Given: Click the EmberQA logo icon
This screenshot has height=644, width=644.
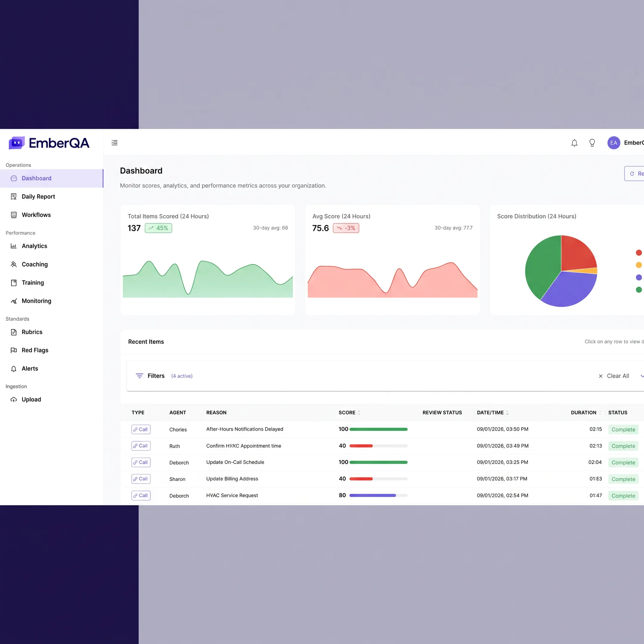Looking at the screenshot, I should pos(17,143).
